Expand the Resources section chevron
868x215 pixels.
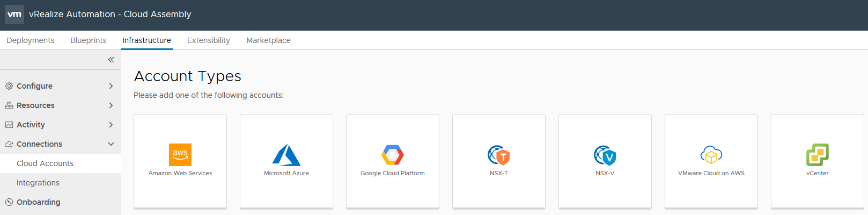(x=111, y=105)
